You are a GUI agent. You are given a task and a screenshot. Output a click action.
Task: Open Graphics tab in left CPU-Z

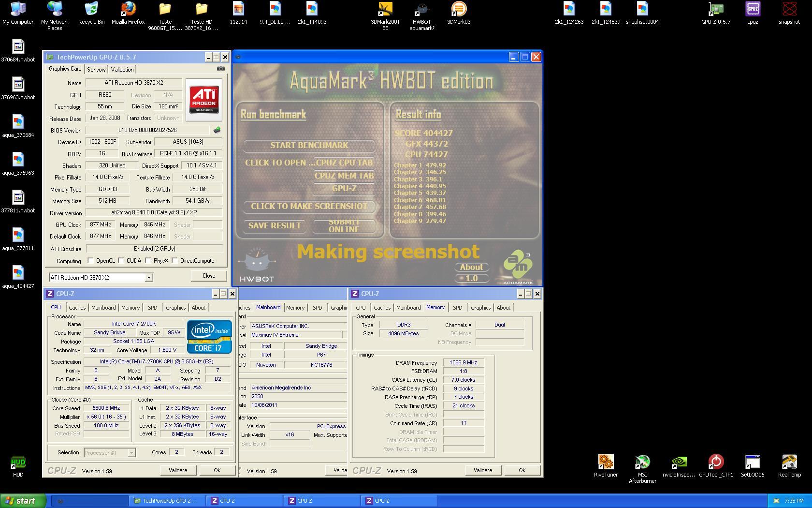[x=175, y=308]
